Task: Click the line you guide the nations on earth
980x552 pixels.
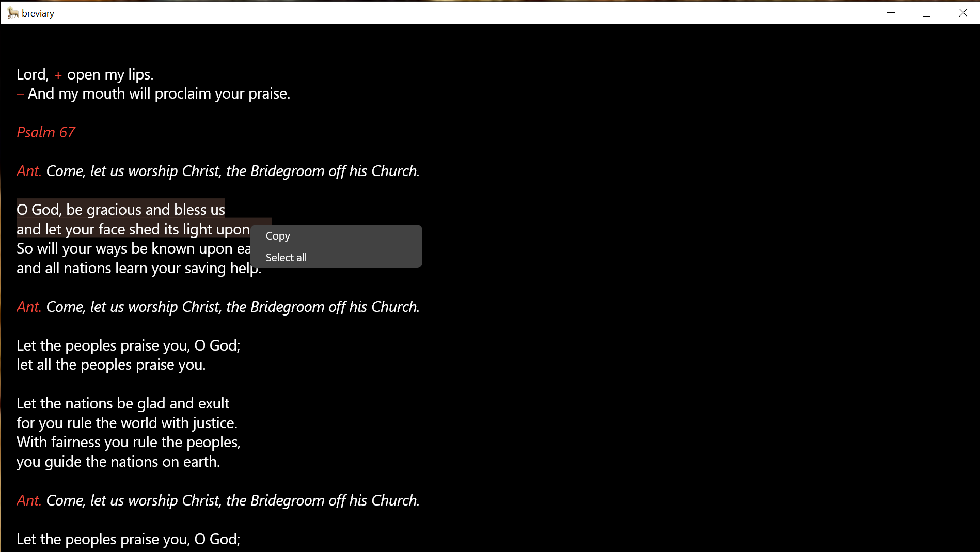Action: [118, 461]
